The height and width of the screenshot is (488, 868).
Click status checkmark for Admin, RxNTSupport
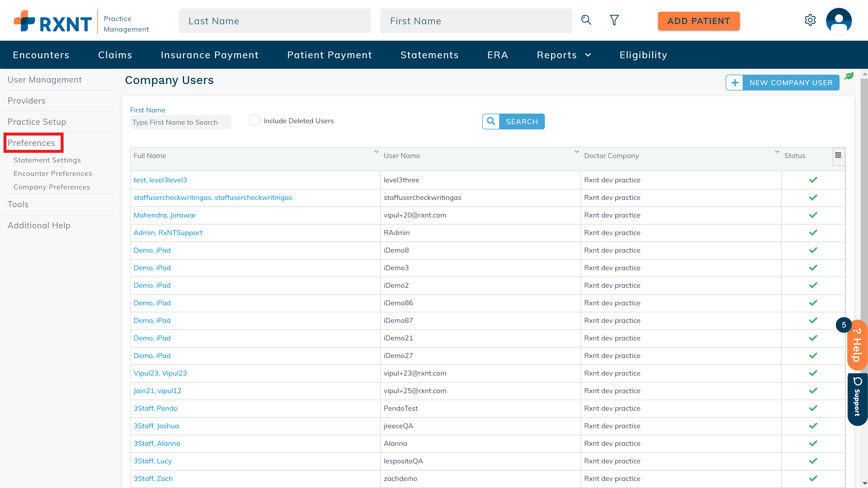[813, 232]
